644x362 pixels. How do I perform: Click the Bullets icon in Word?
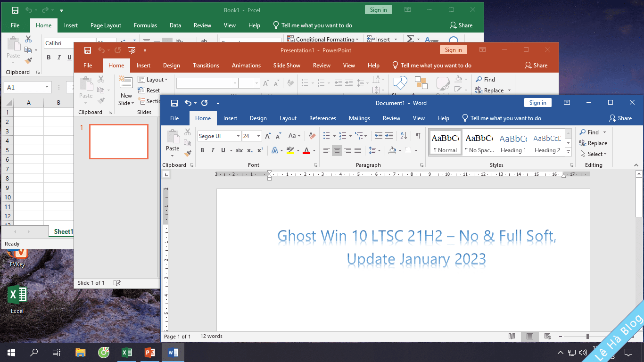coord(326,136)
